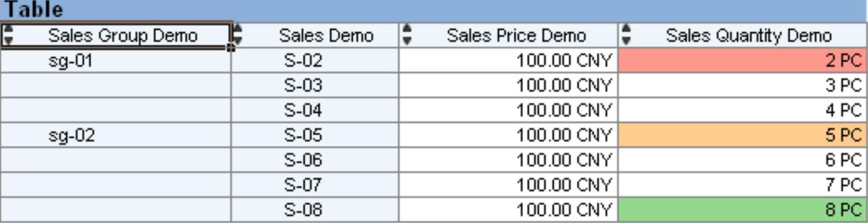The height and width of the screenshot is (223, 868).
Task: Select the sg-02 sales group cell
Action: [x=72, y=135]
